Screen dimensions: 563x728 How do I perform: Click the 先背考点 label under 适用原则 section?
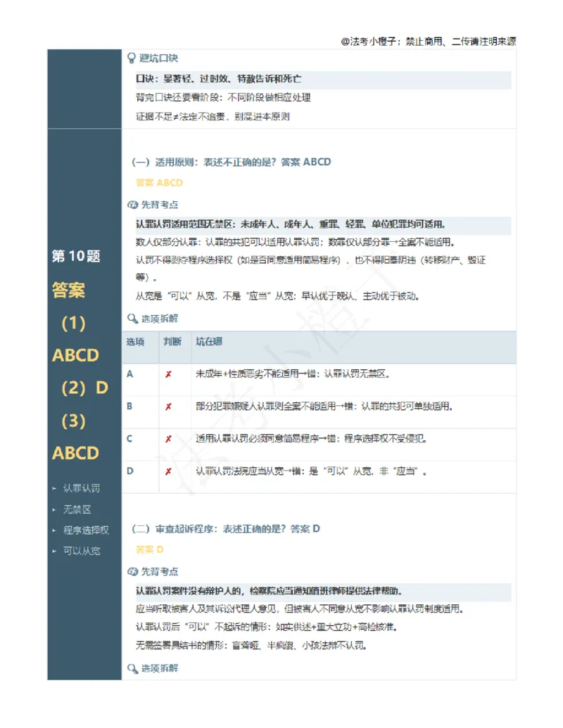(159, 205)
